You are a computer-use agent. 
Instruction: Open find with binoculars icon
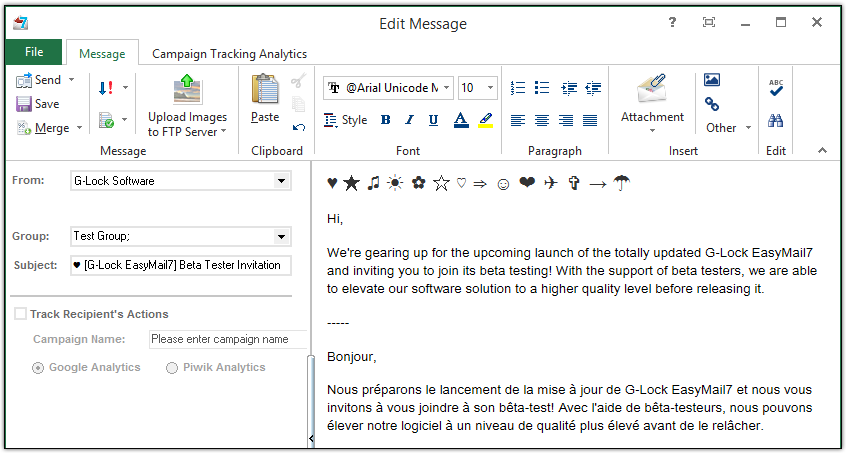coord(776,120)
